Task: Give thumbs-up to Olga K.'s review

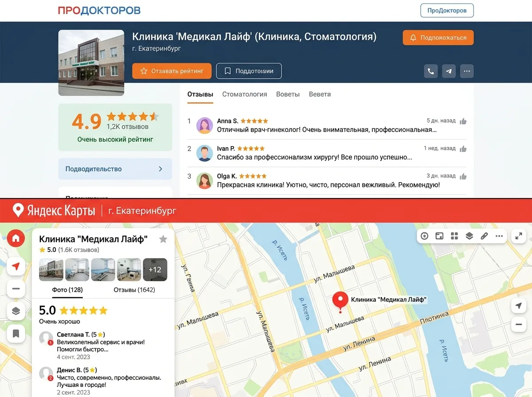Action: tap(463, 176)
